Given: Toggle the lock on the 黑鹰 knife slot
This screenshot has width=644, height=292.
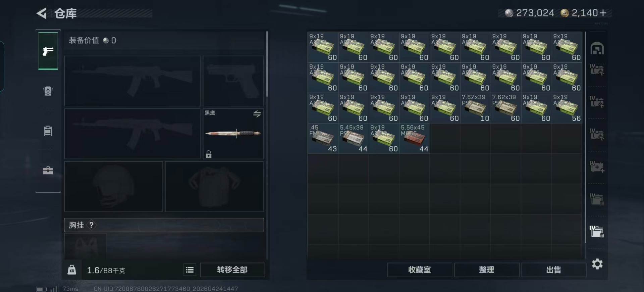Looking at the screenshot, I should (x=209, y=154).
